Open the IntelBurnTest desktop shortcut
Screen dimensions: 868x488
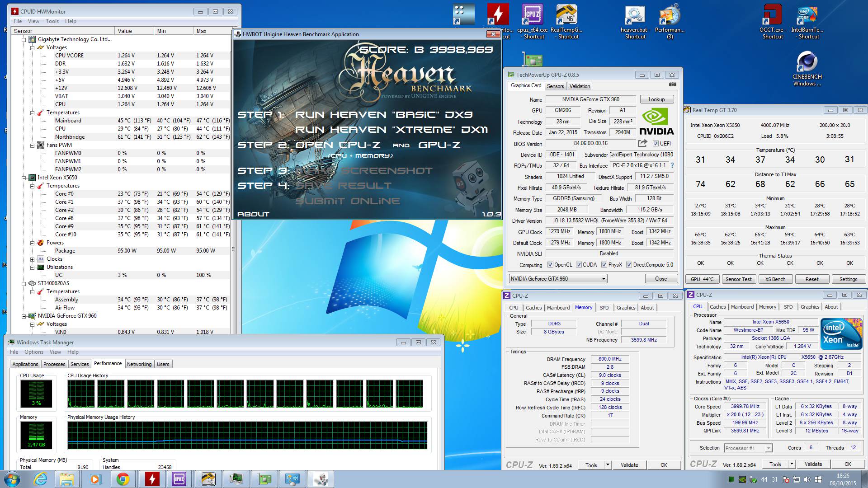[807, 21]
